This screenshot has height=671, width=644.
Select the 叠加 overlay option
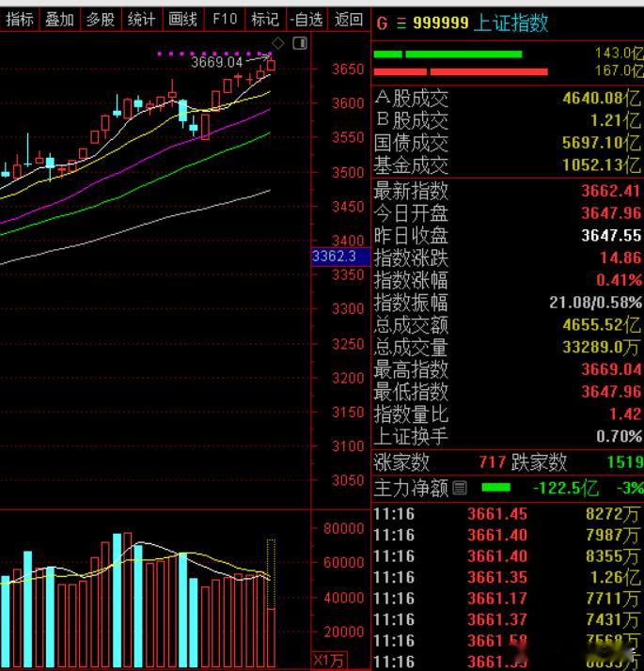pyautogui.click(x=60, y=20)
